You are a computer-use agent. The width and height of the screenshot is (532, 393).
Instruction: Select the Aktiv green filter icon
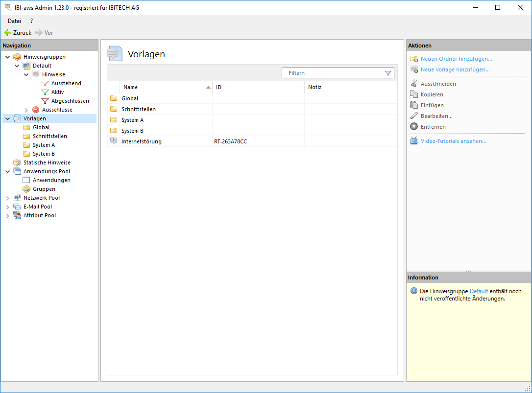(x=45, y=92)
